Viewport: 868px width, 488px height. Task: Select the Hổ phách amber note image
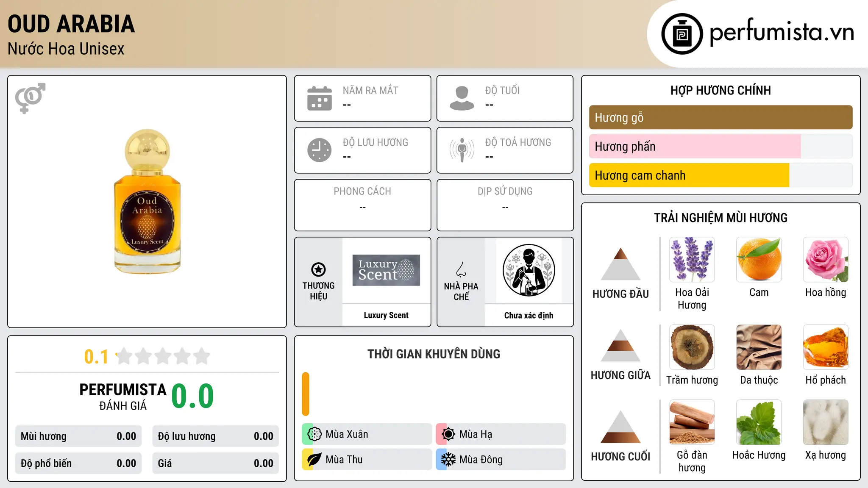tap(826, 347)
